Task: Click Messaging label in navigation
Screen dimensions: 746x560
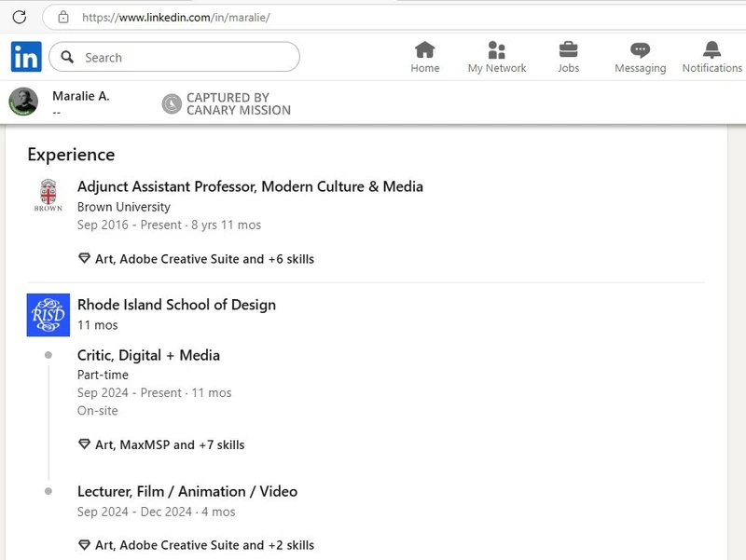Action: click(640, 68)
